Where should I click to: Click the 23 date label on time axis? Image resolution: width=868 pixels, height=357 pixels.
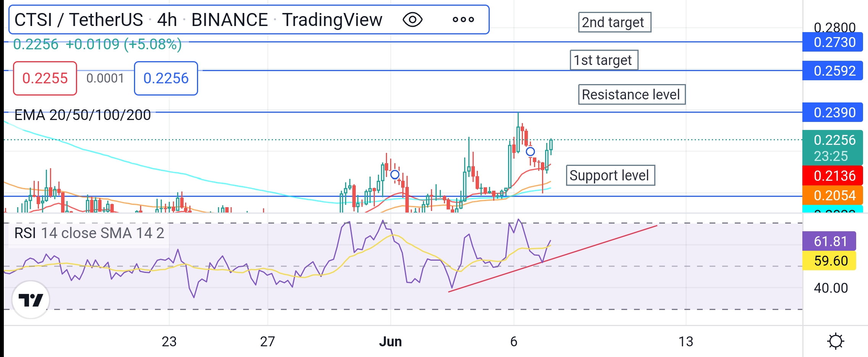tap(169, 341)
